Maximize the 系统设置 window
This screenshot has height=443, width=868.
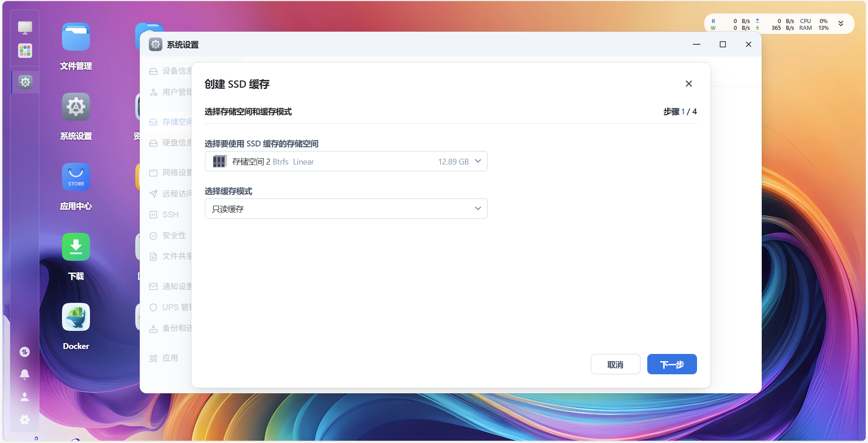tap(723, 44)
